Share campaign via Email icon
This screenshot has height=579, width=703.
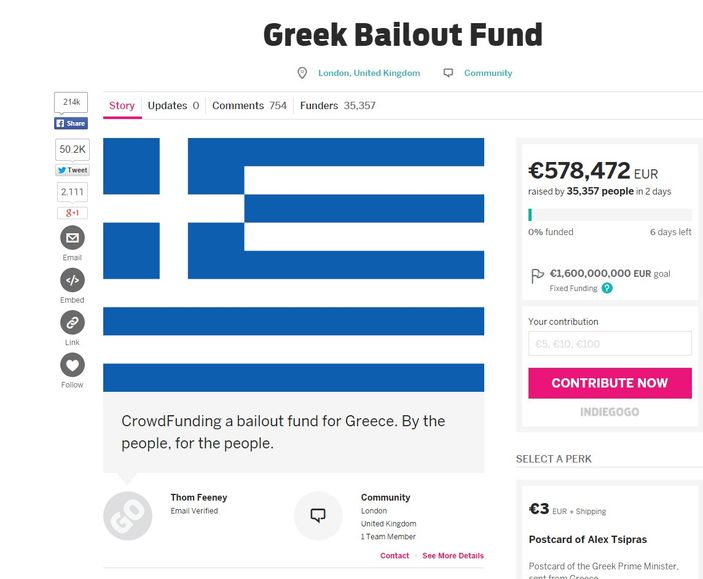pos(72,238)
